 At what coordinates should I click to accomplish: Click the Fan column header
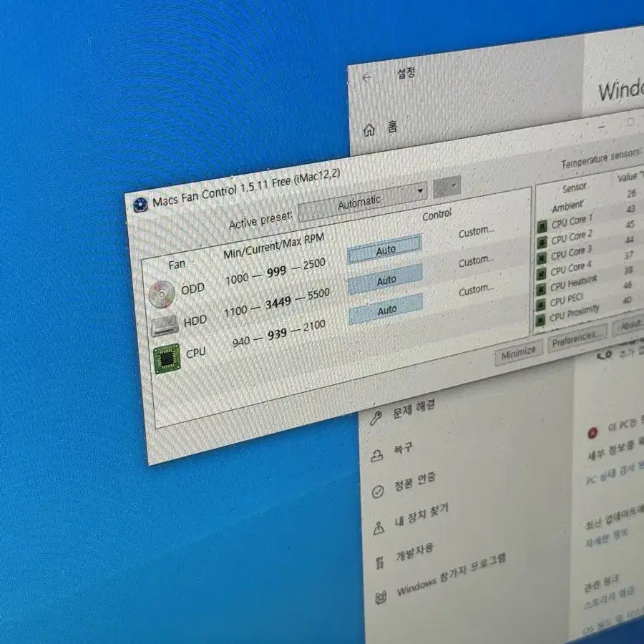click(x=177, y=265)
